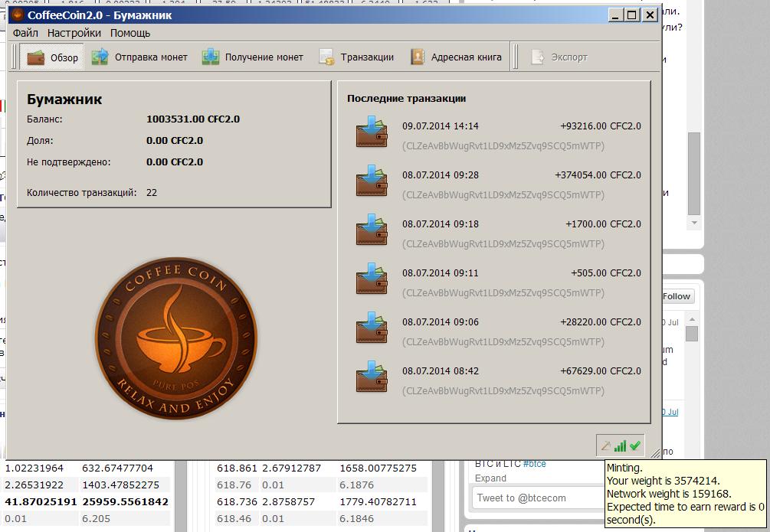Click the Адресная книга address book icon
770x532 pixels.
(x=418, y=57)
